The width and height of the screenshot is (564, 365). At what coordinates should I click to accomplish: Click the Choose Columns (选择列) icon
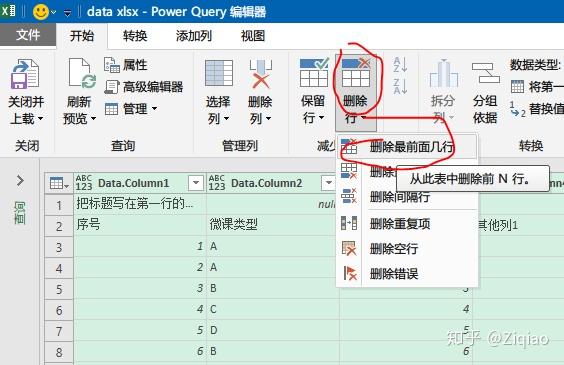tap(219, 73)
